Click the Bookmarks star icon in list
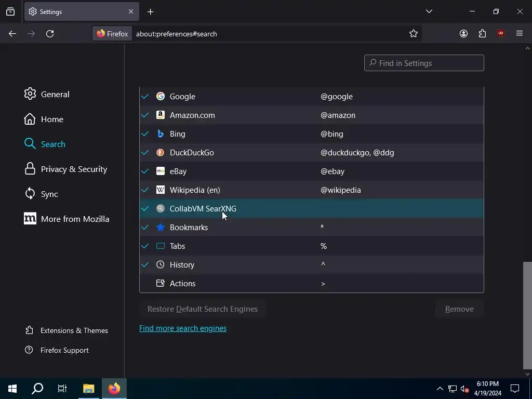 161,227
